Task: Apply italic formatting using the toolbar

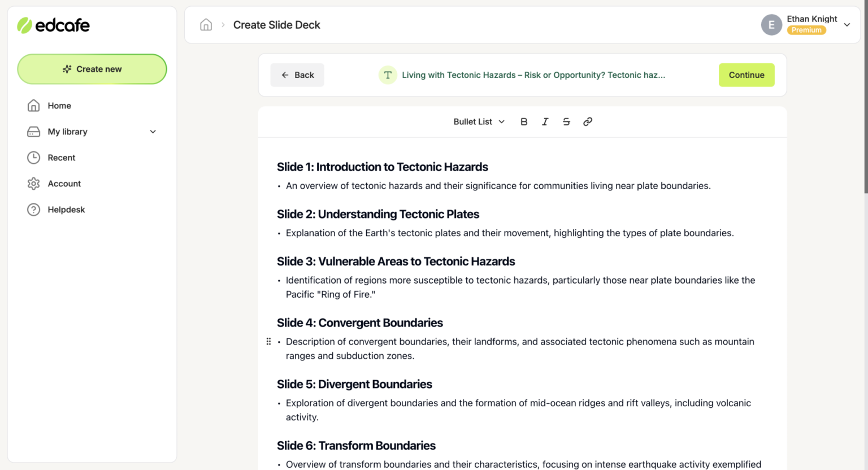Action: click(x=545, y=121)
